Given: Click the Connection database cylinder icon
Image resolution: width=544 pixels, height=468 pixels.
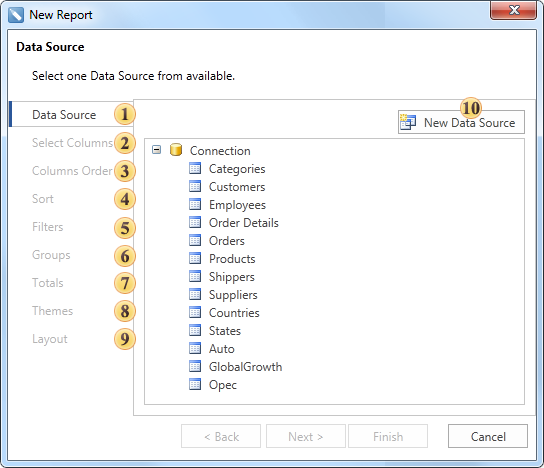Looking at the screenshot, I should pyautogui.click(x=176, y=150).
